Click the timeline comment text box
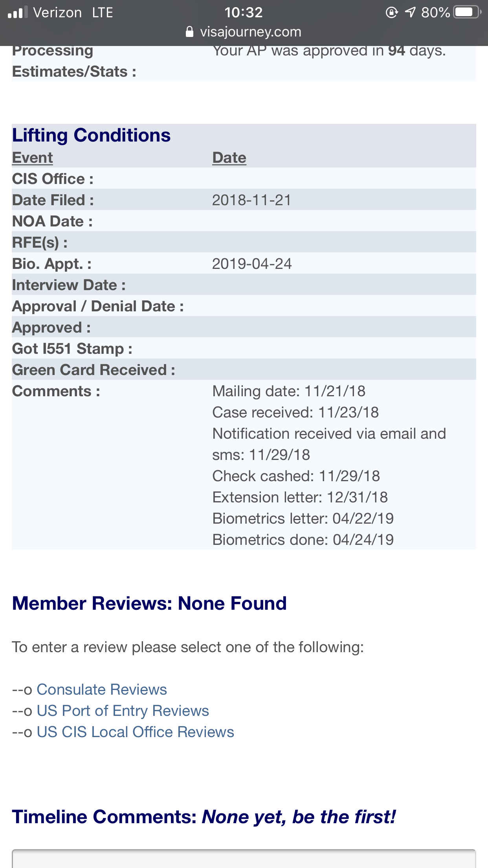 (244, 859)
